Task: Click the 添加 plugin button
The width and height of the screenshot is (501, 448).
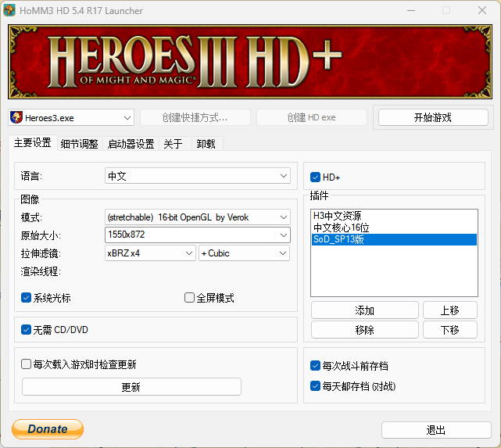Action: [x=365, y=310]
